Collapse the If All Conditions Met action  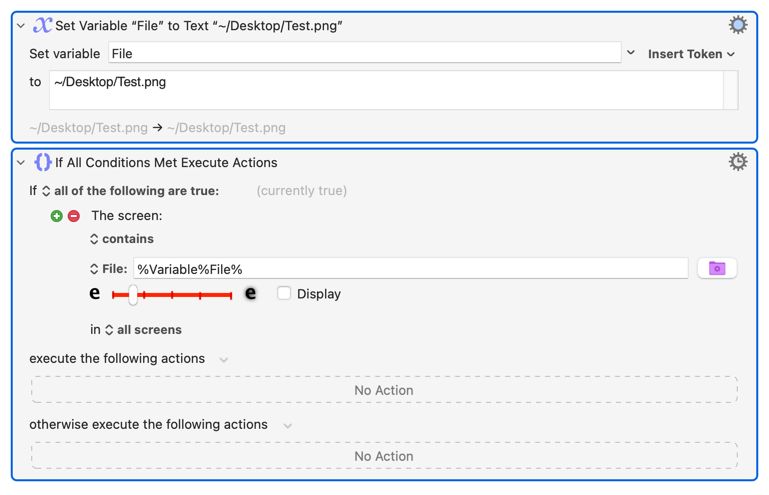click(x=21, y=163)
